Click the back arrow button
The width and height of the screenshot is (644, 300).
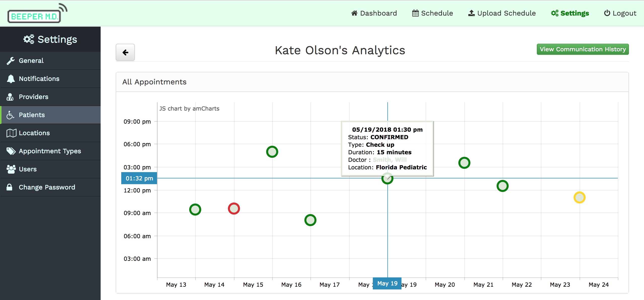coord(125,52)
